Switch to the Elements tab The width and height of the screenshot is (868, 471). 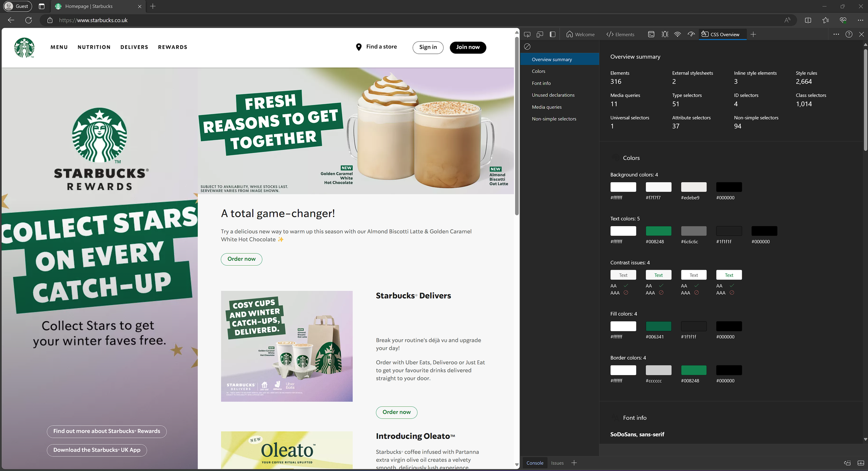coord(621,34)
